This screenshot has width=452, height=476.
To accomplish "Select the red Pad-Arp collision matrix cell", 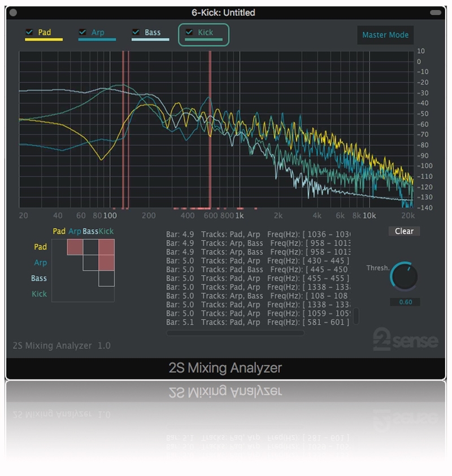I will pyautogui.click(x=75, y=247).
